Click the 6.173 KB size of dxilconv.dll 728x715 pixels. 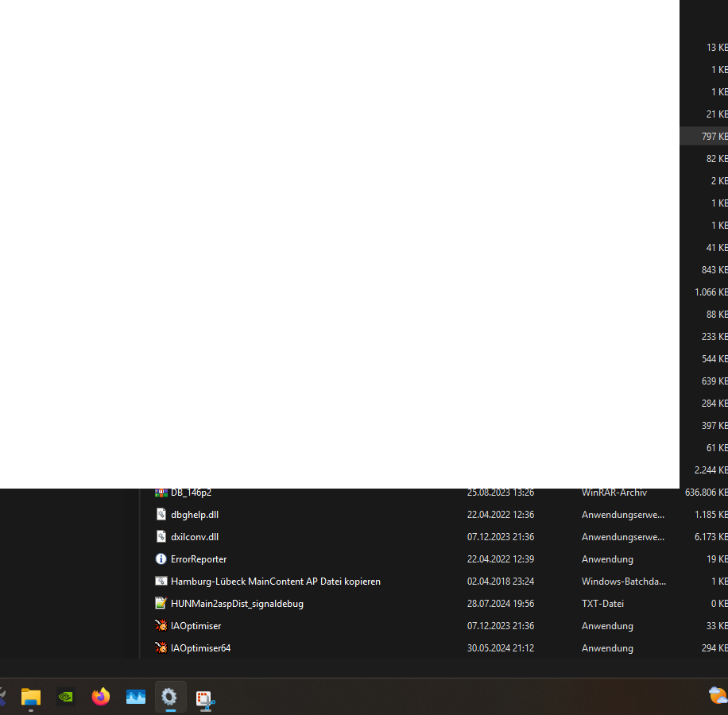pos(711,537)
